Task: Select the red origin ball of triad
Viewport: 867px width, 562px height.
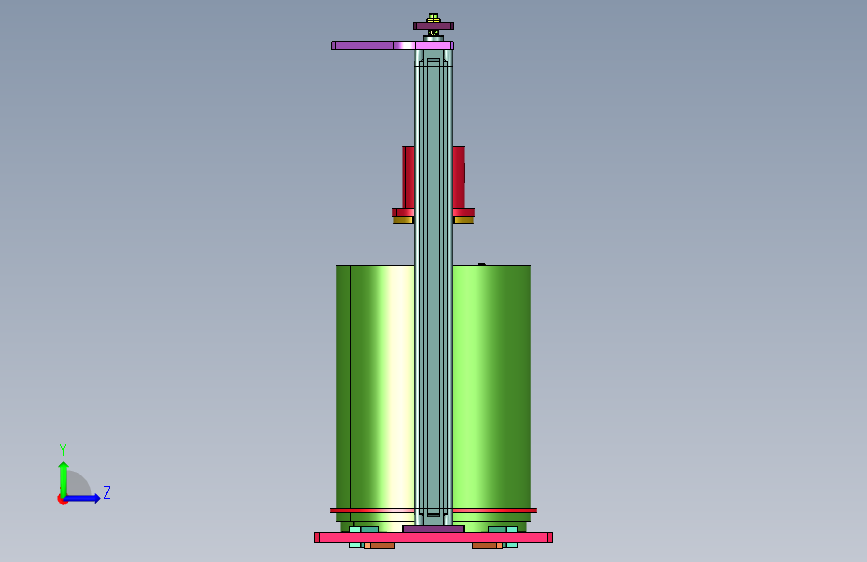Action: (x=61, y=499)
